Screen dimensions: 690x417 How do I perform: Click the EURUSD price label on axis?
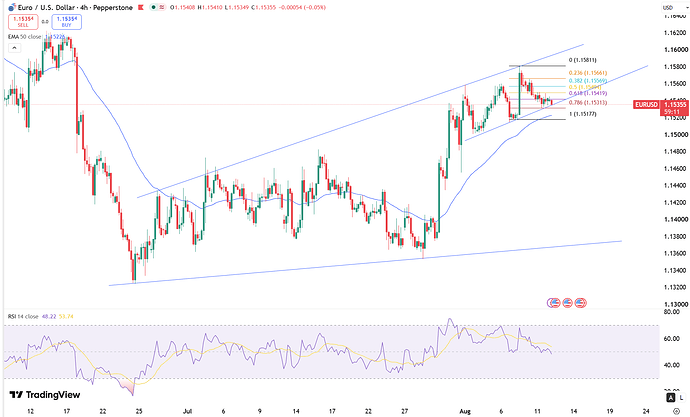pos(646,105)
